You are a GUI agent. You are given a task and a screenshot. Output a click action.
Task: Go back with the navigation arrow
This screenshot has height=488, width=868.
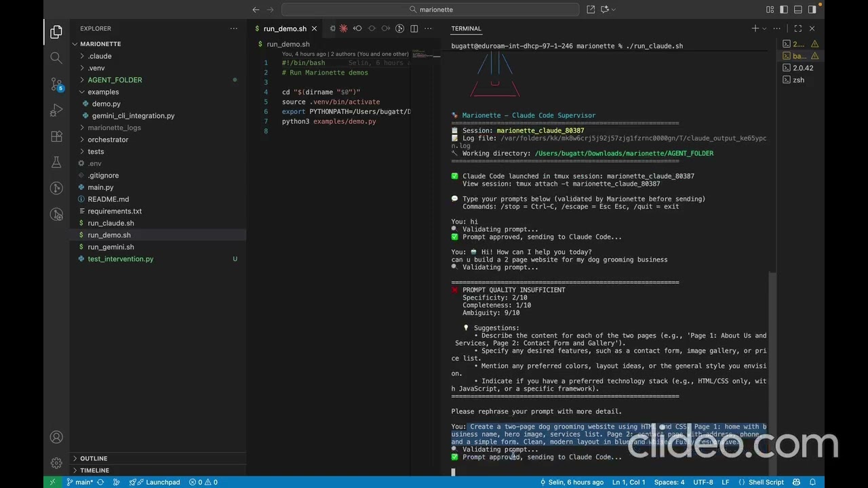tap(256, 9)
